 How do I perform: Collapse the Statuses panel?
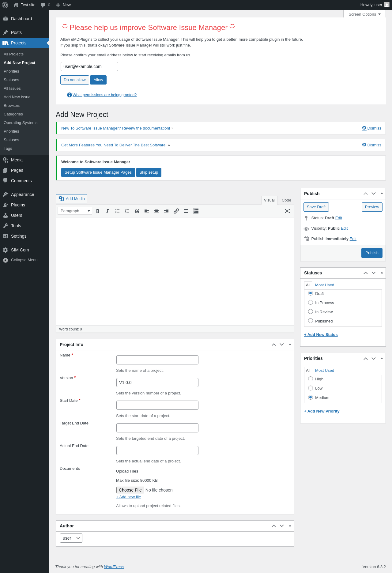pyautogui.click(x=382, y=273)
